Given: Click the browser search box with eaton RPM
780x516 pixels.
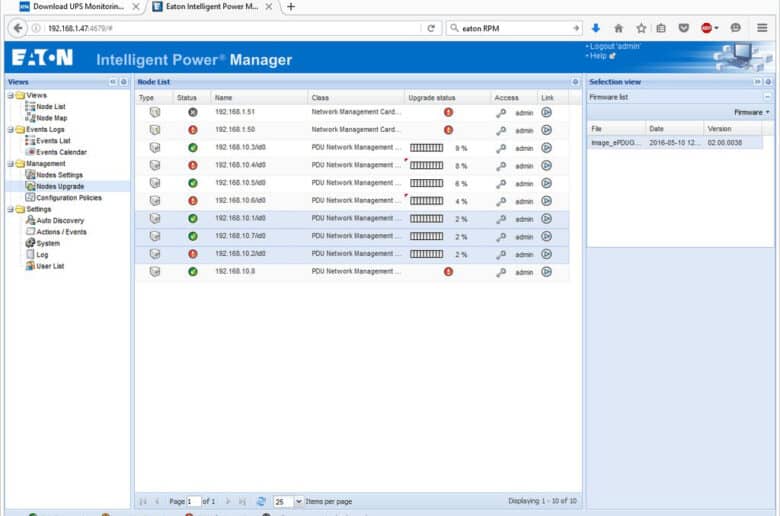Looking at the screenshot, I should pos(514,28).
